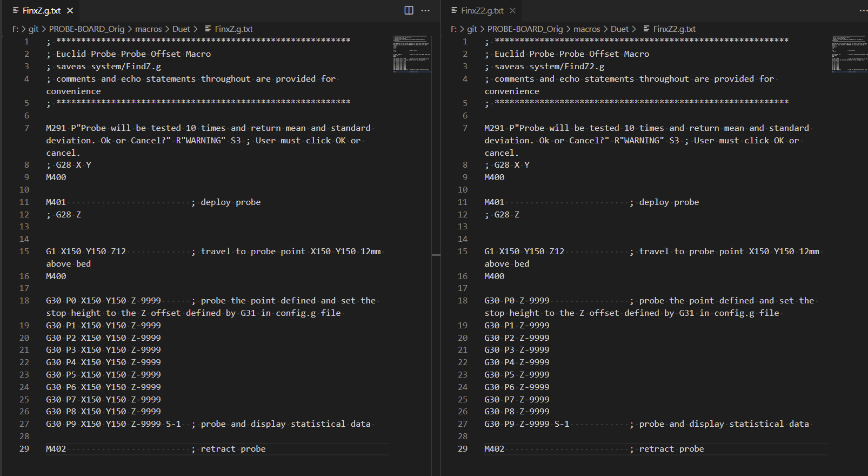Viewport: 868px width, 476px height.
Task: Click '; retract probe' comment in right editor
Action: [666, 448]
